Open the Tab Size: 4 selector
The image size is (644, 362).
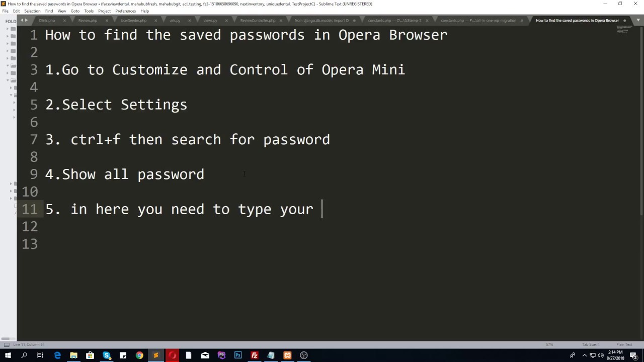point(591,344)
